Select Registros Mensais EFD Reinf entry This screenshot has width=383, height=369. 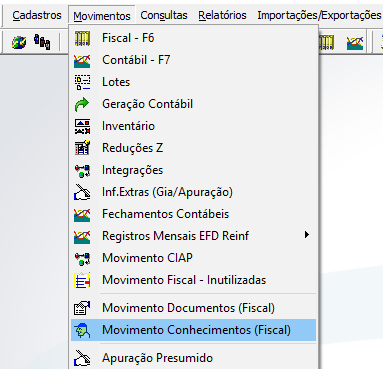193,236
